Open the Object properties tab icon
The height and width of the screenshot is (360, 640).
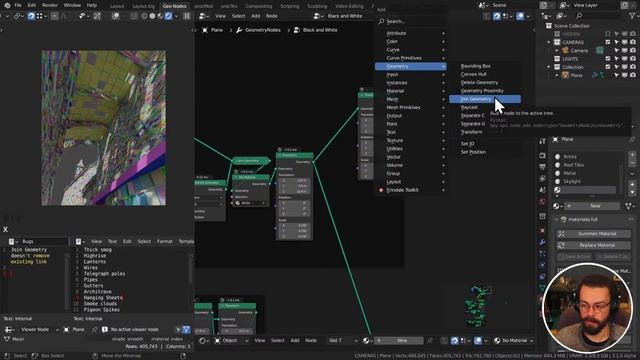tap(542, 231)
